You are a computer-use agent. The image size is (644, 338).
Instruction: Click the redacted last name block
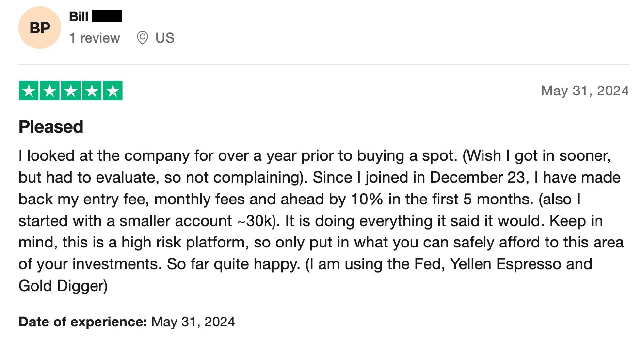pyautogui.click(x=107, y=16)
